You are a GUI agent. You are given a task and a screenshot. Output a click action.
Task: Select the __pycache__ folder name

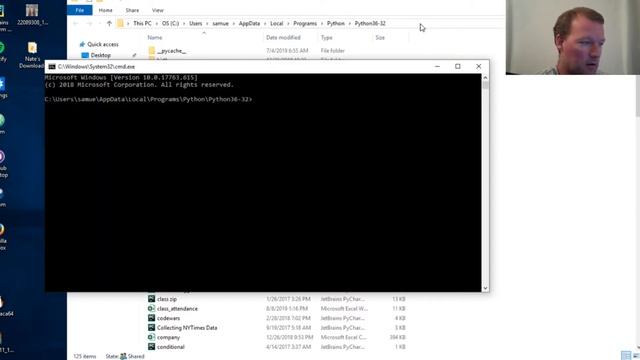click(171, 51)
